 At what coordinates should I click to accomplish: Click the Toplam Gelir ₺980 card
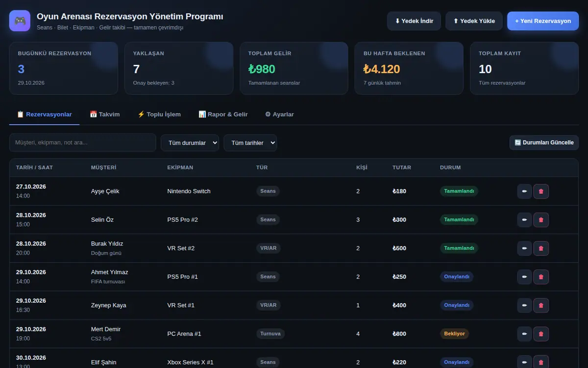click(x=294, y=68)
